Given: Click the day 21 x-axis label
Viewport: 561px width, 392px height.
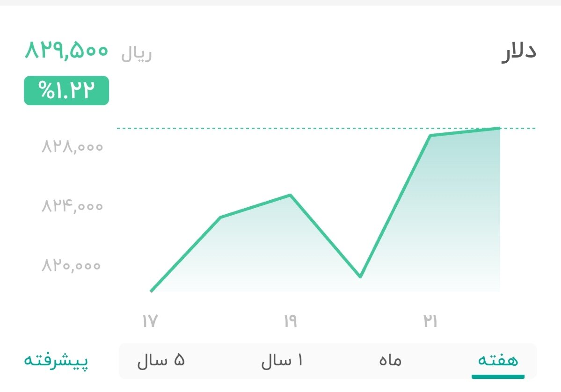Looking at the screenshot, I should pos(431,321).
